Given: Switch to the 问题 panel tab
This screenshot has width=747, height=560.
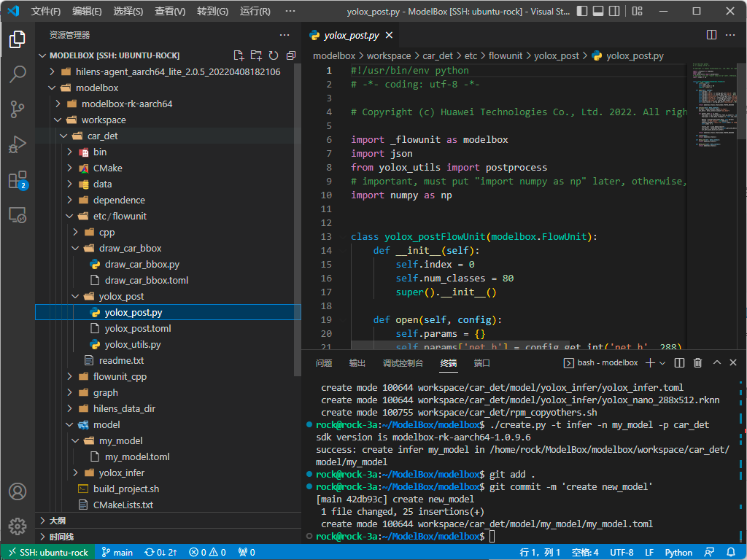Looking at the screenshot, I should [x=324, y=362].
